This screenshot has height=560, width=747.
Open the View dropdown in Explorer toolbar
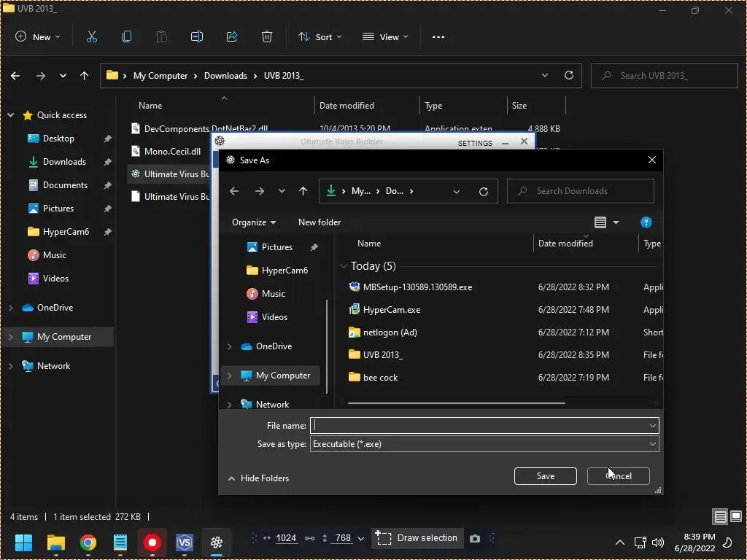tap(385, 36)
